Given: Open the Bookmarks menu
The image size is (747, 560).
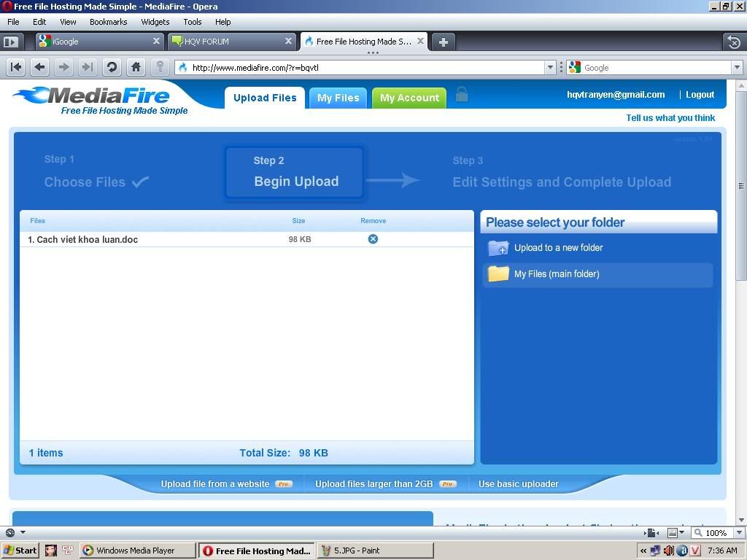Looking at the screenshot, I should tap(109, 22).
